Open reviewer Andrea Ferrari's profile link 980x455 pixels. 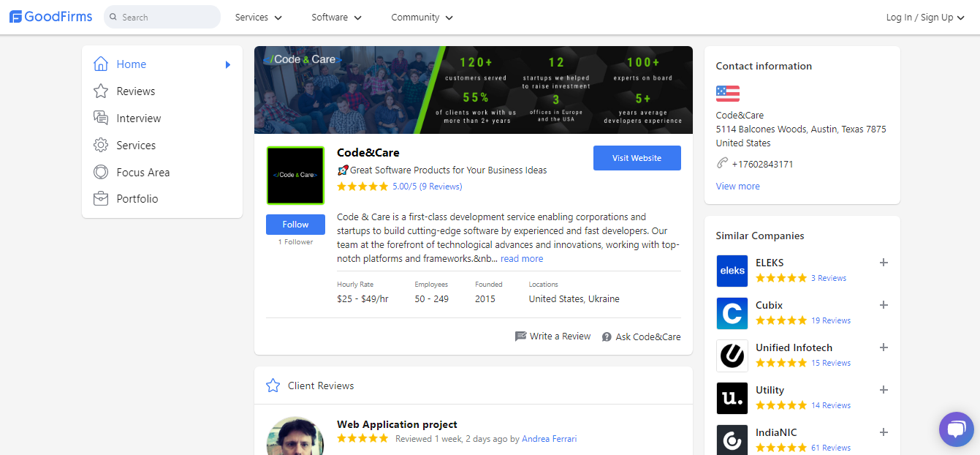[550, 439]
